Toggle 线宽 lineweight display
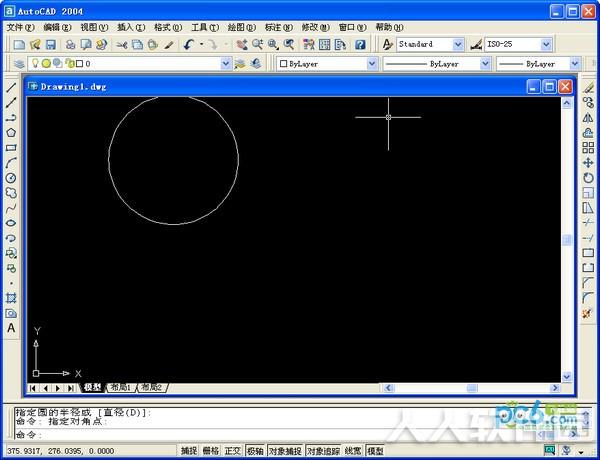Screen dimensions: 600x460 tap(353, 451)
